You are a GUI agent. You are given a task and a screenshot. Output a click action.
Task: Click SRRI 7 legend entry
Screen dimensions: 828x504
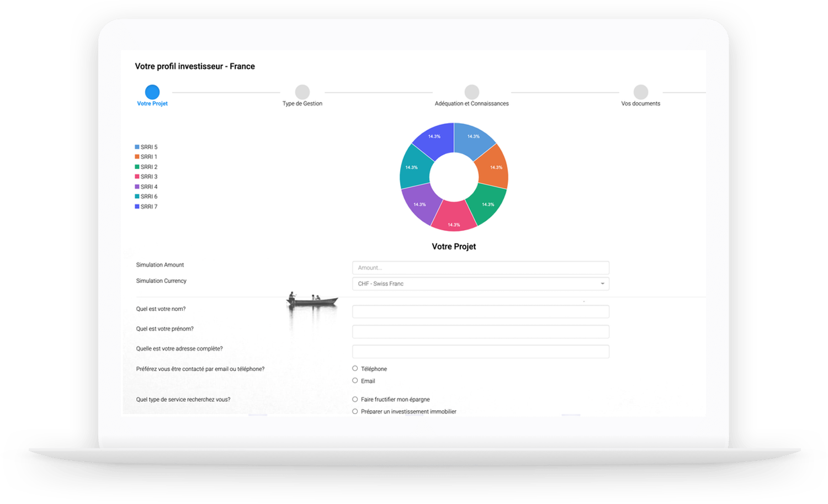[x=147, y=206]
